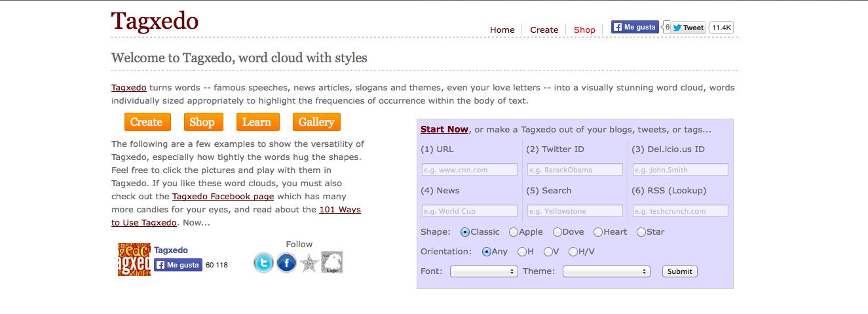Click the orange Create button

tap(147, 122)
